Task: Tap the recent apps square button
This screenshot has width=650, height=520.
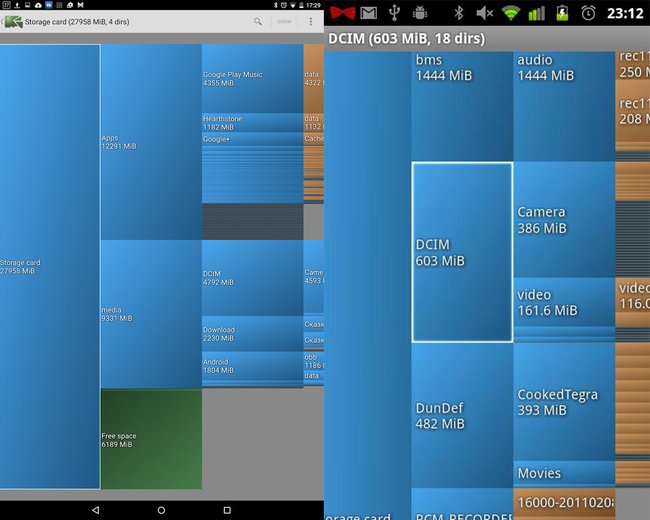Action: tap(227, 510)
